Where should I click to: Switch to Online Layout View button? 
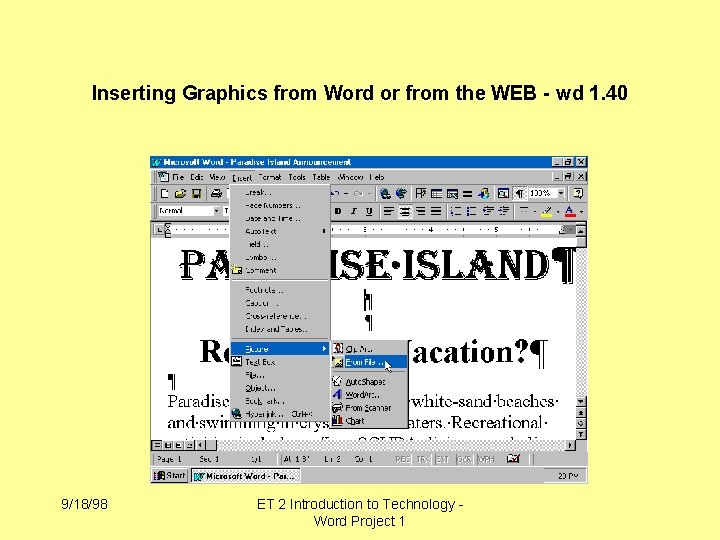pyautogui.click(x=168, y=445)
